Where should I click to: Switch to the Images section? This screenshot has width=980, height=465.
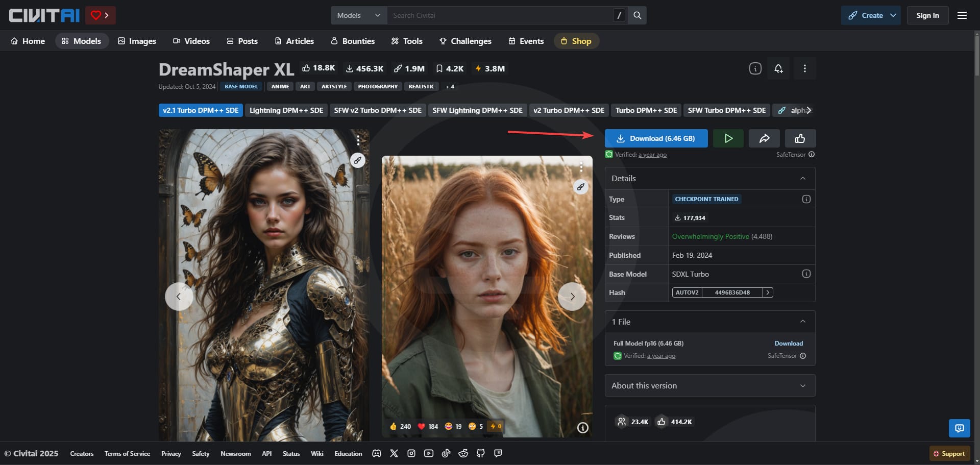click(137, 41)
